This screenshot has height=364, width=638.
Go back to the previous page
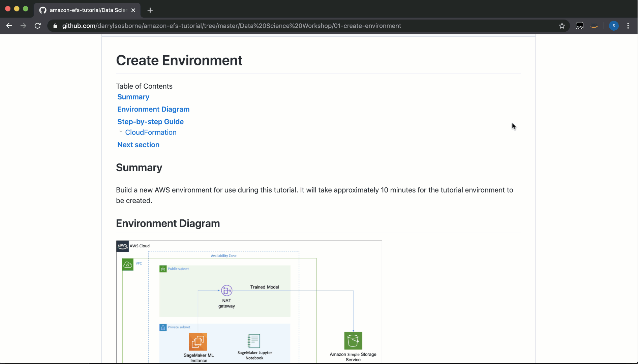point(9,26)
